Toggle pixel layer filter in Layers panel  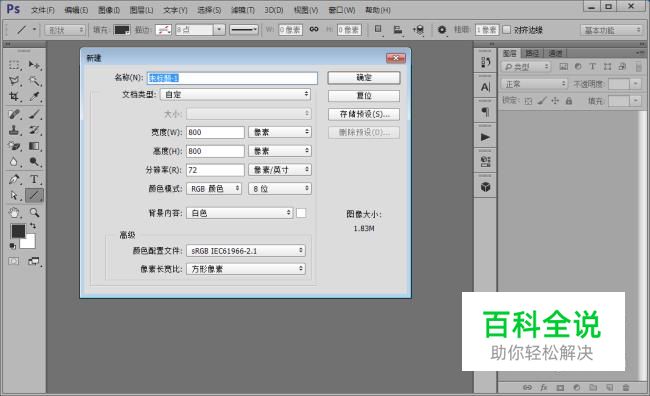(563, 67)
